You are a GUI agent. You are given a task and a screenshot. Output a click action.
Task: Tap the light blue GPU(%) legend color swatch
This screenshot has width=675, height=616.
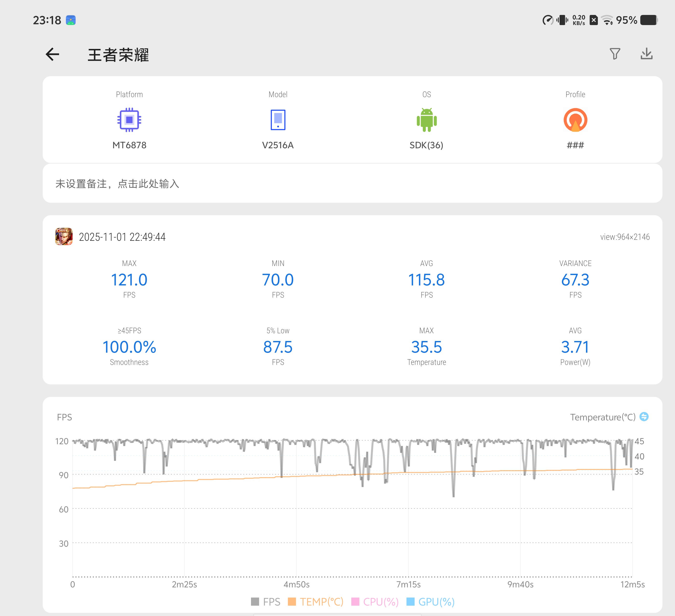pyautogui.click(x=411, y=602)
